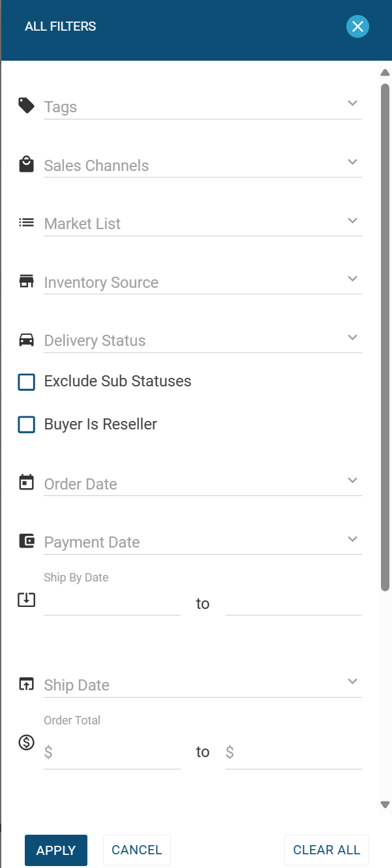Viewport: 392px width, 868px height.
Task: Click the Tags label icon
Action: (26, 105)
